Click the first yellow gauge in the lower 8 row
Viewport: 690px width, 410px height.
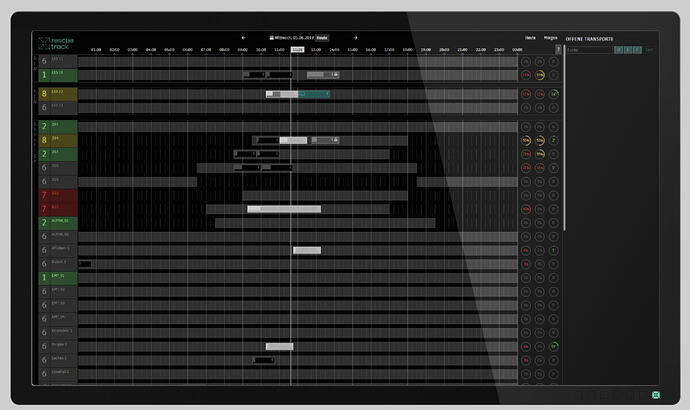[x=526, y=140]
